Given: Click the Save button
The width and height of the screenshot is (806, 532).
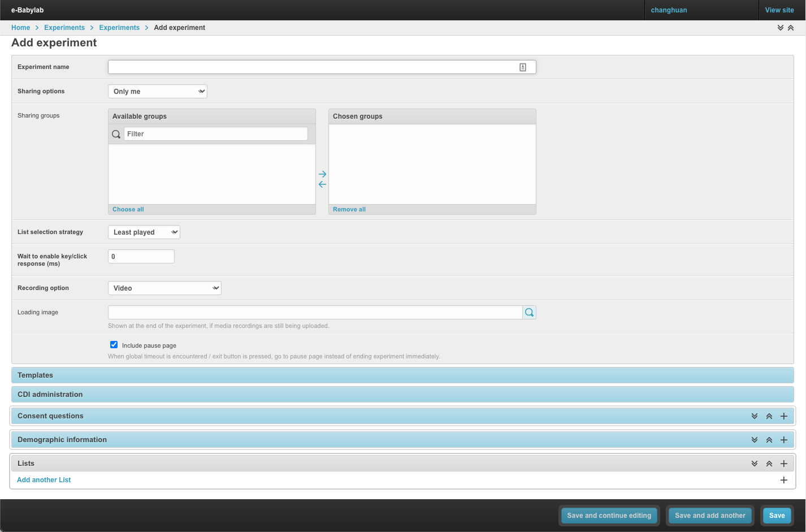Looking at the screenshot, I should coord(777,516).
